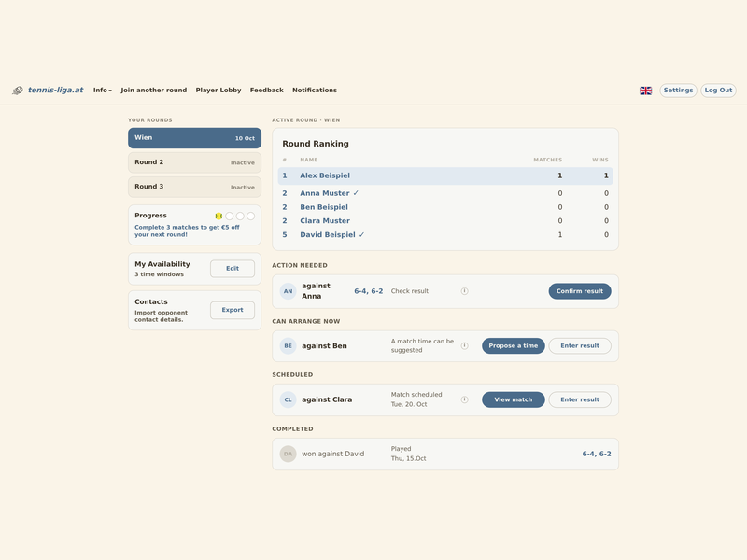This screenshot has height=560, width=747.
Task: Open the Info dropdown menu
Action: 103,90
